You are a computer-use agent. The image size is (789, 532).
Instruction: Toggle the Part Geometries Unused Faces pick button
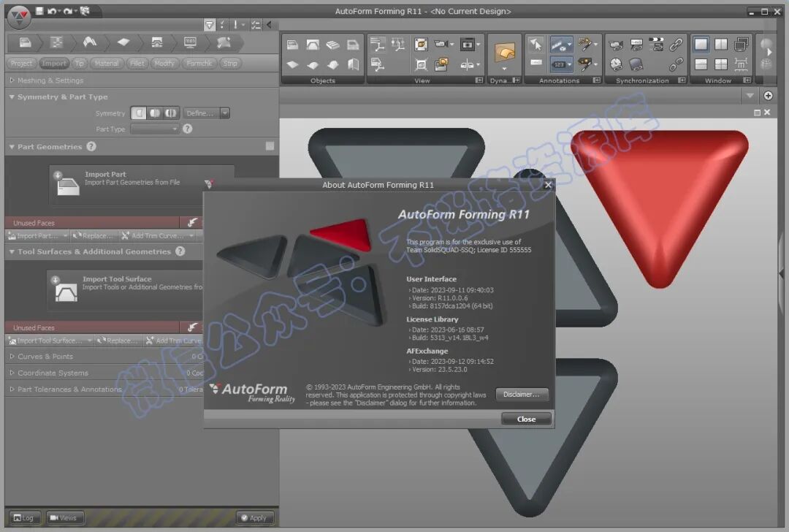(191, 222)
